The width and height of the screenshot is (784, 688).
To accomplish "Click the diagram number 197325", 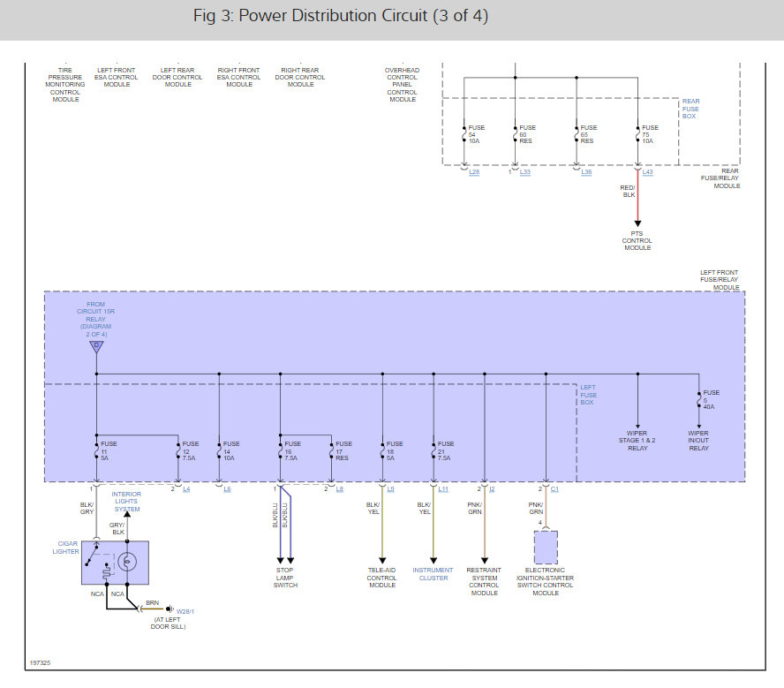I will coord(40,661).
